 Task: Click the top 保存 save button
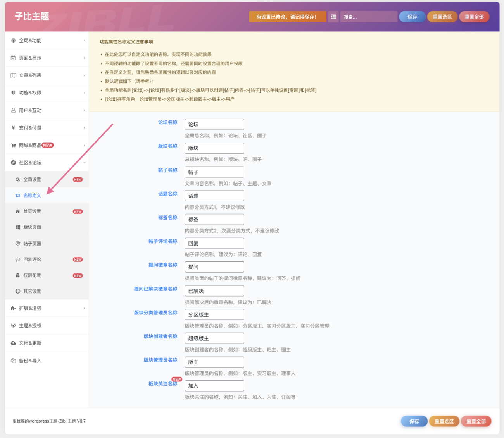pos(412,17)
